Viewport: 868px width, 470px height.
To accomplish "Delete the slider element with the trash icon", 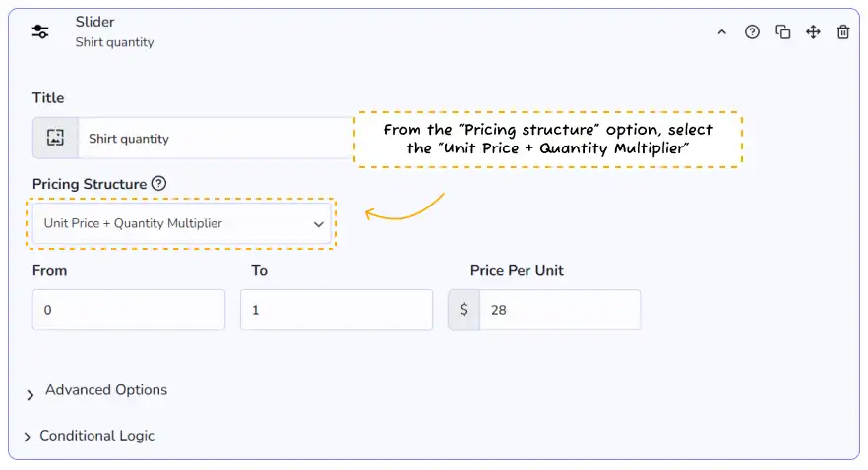I will click(x=843, y=32).
